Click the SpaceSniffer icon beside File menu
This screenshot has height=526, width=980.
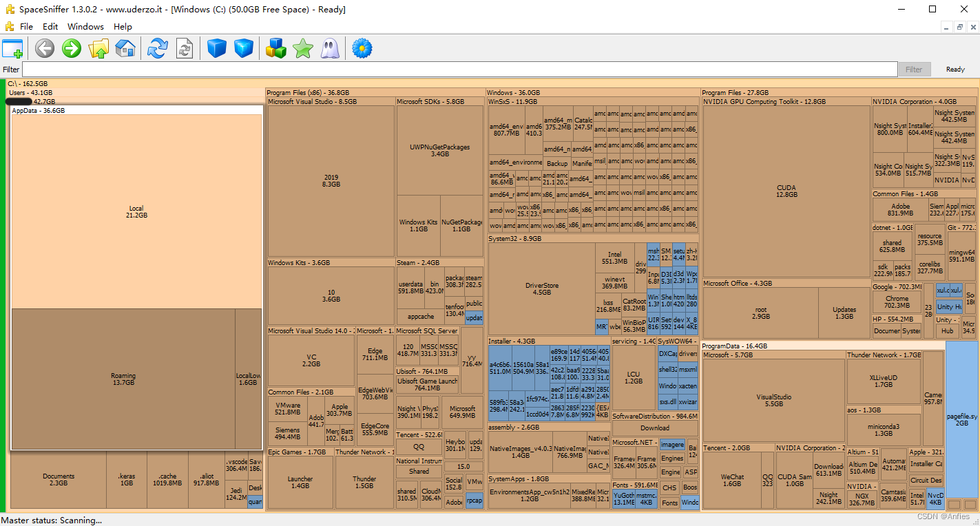(9, 26)
